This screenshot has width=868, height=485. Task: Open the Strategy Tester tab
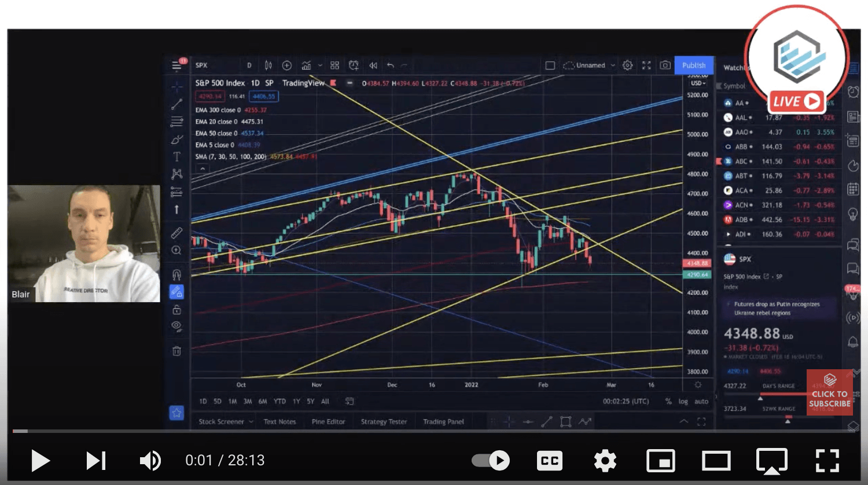pos(384,422)
